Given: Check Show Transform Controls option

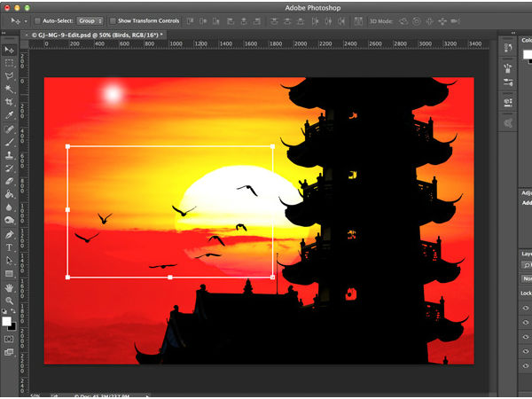Looking at the screenshot, I should (113, 20).
